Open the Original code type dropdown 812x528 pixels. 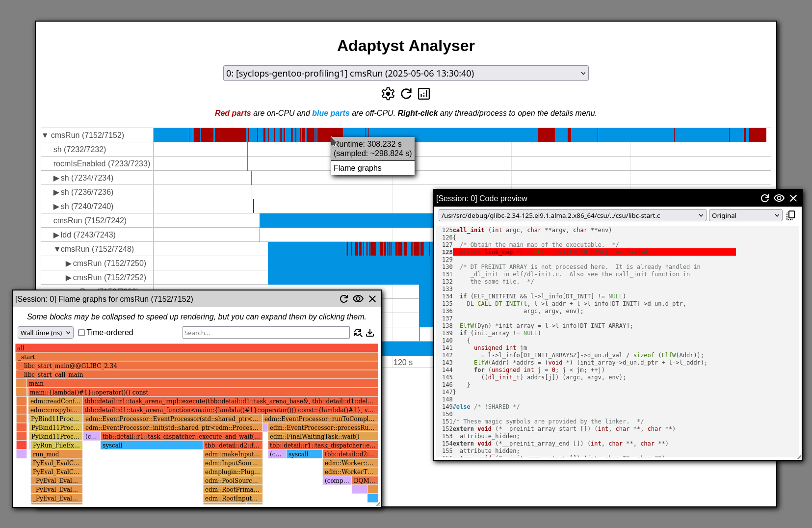(745, 215)
